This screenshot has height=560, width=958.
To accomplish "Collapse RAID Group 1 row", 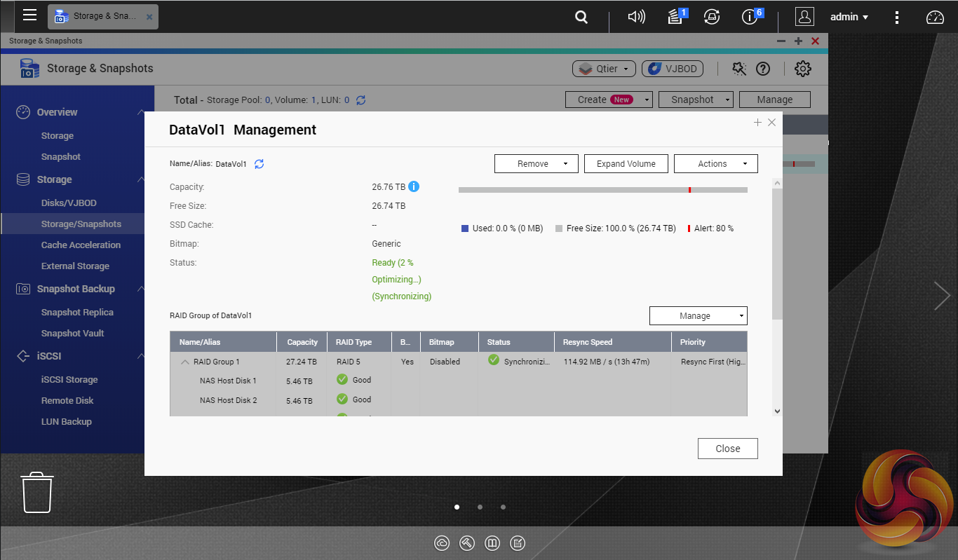I will pyautogui.click(x=185, y=362).
